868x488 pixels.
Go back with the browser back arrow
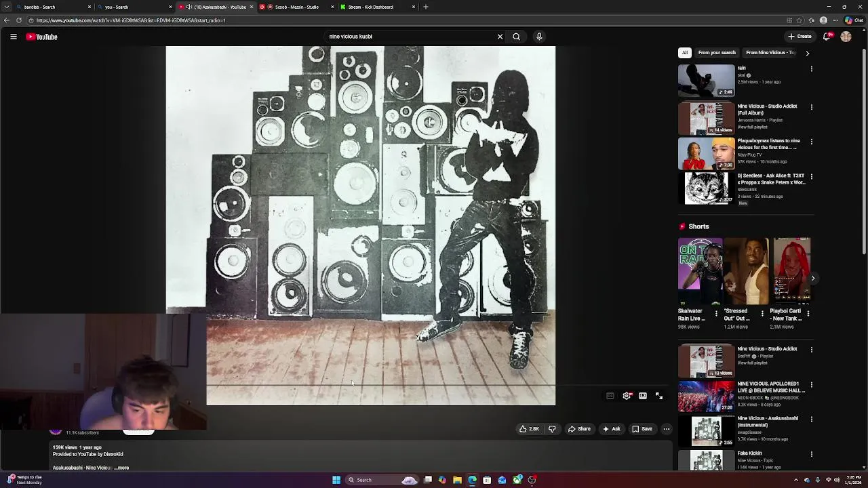click(6, 20)
